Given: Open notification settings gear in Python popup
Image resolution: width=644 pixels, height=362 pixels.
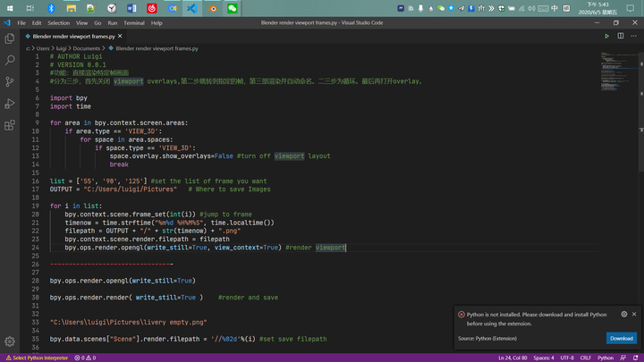Looking at the screenshot, I should [x=623, y=315].
